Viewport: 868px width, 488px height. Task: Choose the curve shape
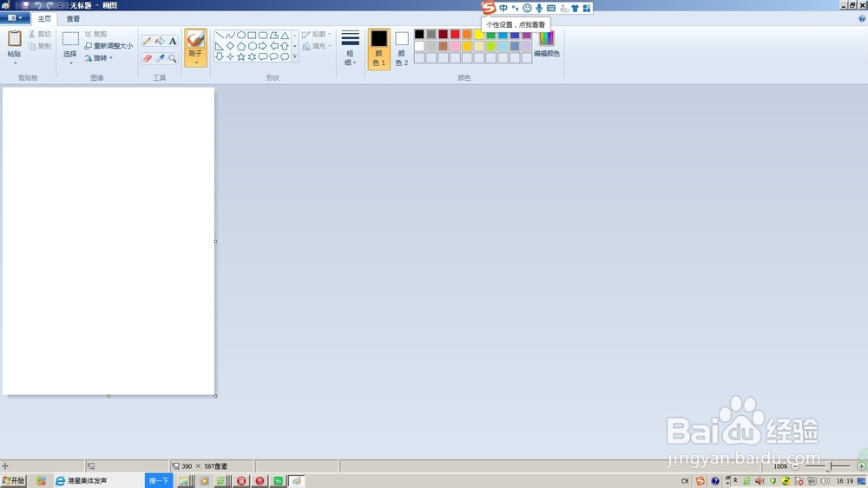click(230, 35)
